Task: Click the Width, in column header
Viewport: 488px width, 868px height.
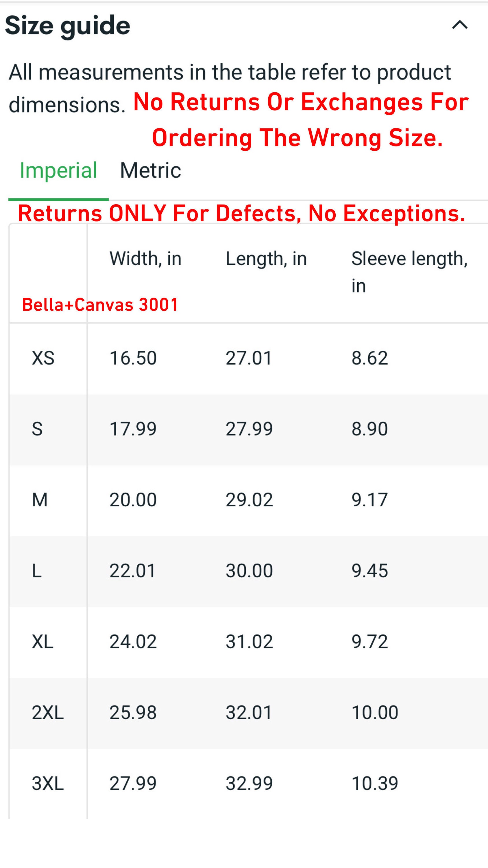Action: [145, 259]
